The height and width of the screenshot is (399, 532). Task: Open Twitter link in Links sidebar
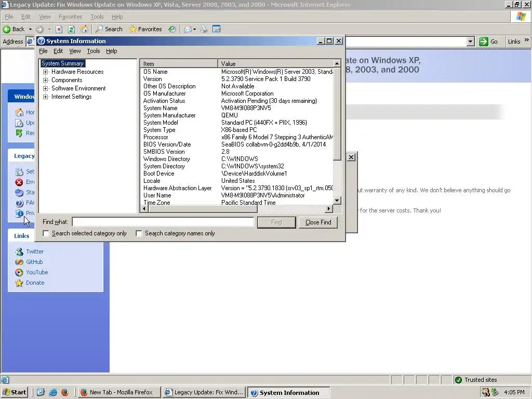coord(35,251)
